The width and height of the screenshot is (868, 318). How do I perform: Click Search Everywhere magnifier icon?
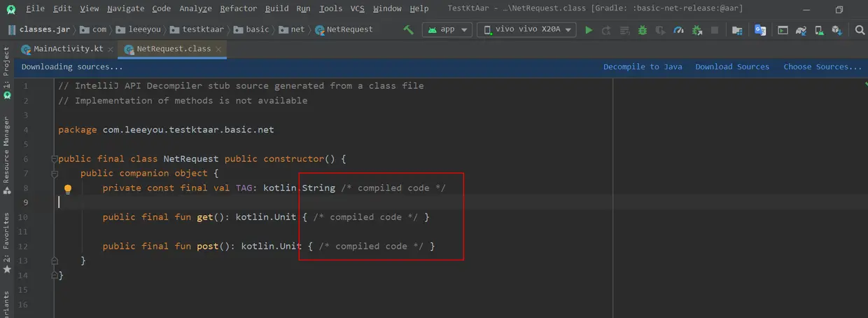coord(860,30)
